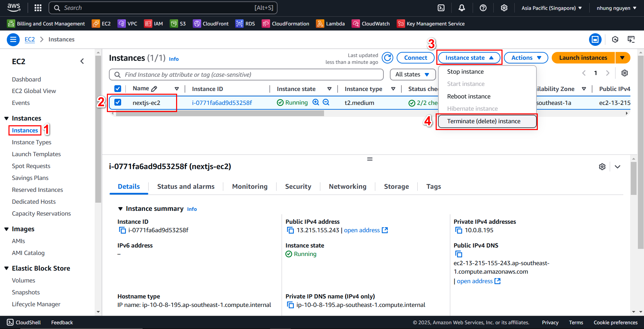
Task: Open the RDS service shortcut
Action: [245, 24]
